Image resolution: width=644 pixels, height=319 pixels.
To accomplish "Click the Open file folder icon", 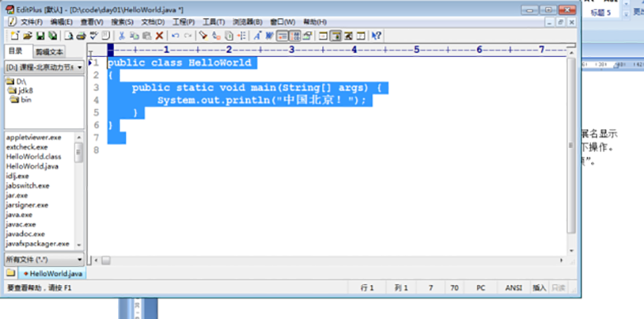I will (x=28, y=36).
